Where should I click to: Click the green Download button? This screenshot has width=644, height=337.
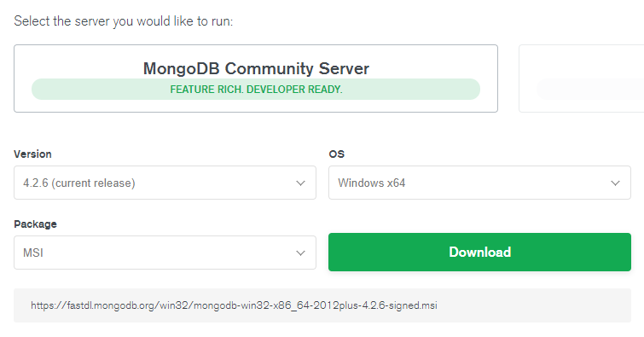479,252
